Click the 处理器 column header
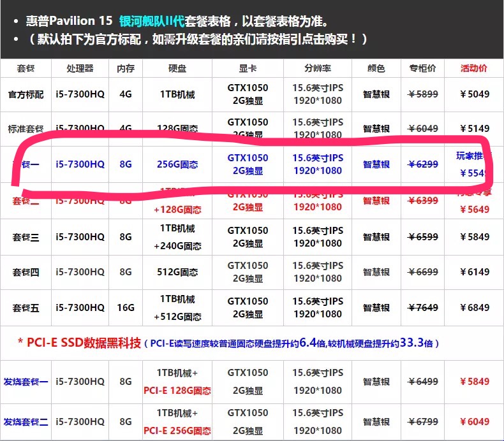 [x=80, y=68]
